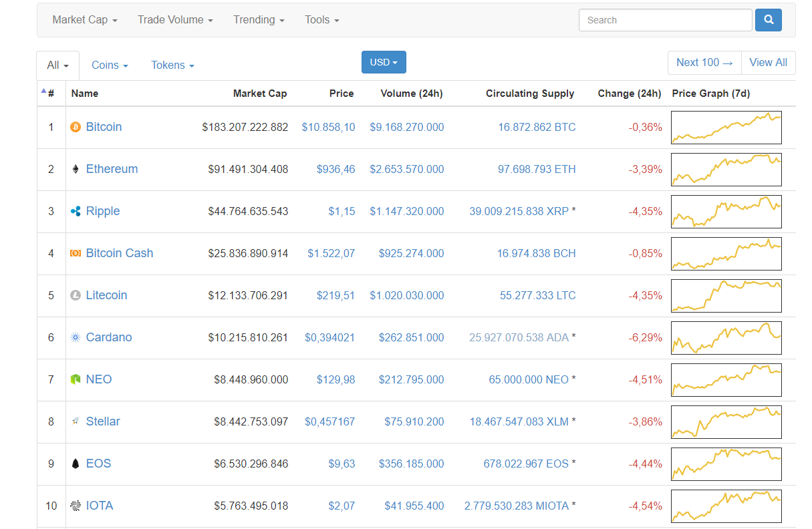
Task: Open Stellar 7d price graph
Action: pyautogui.click(x=726, y=422)
